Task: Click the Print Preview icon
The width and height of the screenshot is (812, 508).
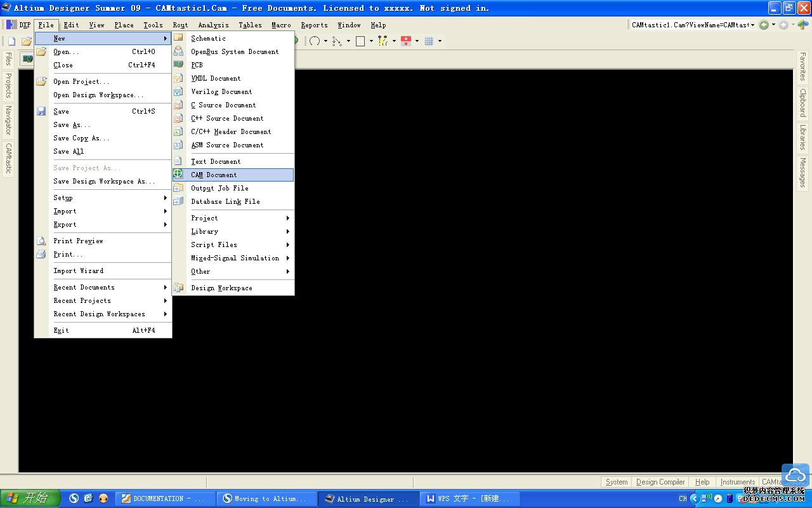Action: [41, 241]
